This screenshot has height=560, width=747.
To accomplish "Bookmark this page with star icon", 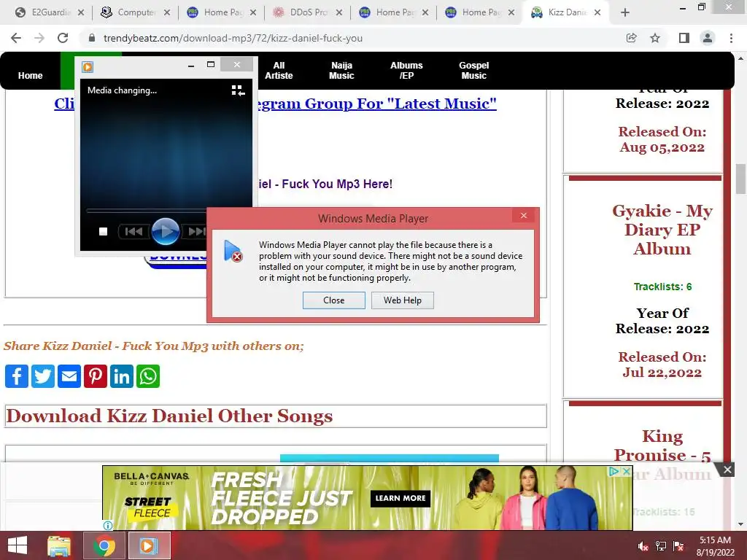I will click(x=655, y=38).
